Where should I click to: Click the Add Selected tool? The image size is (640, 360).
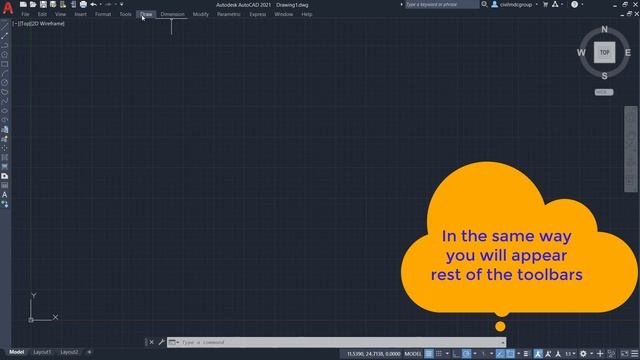click(4, 204)
